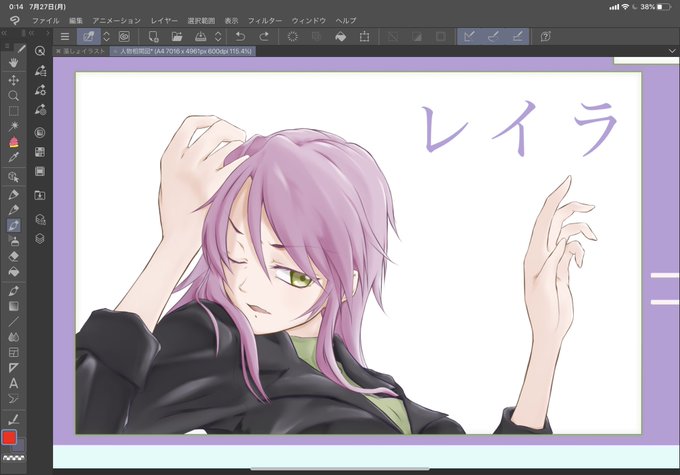Toggle snap to ruler in command bar

(469, 37)
